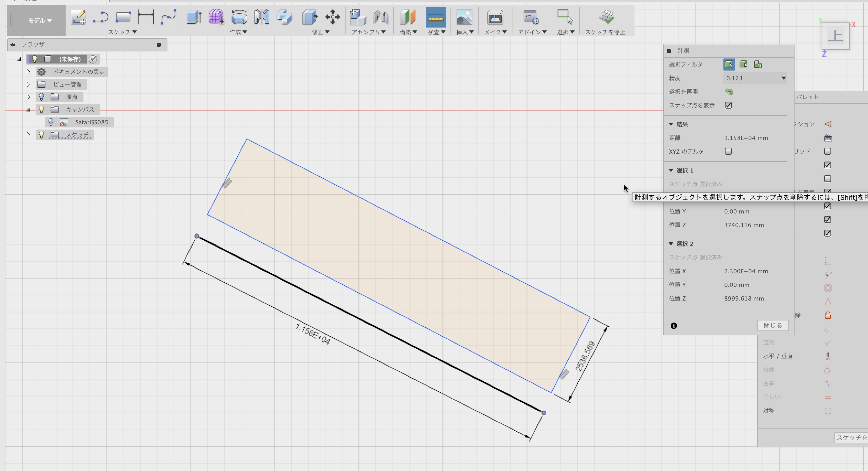Click the Revolve tool icon

239,17
